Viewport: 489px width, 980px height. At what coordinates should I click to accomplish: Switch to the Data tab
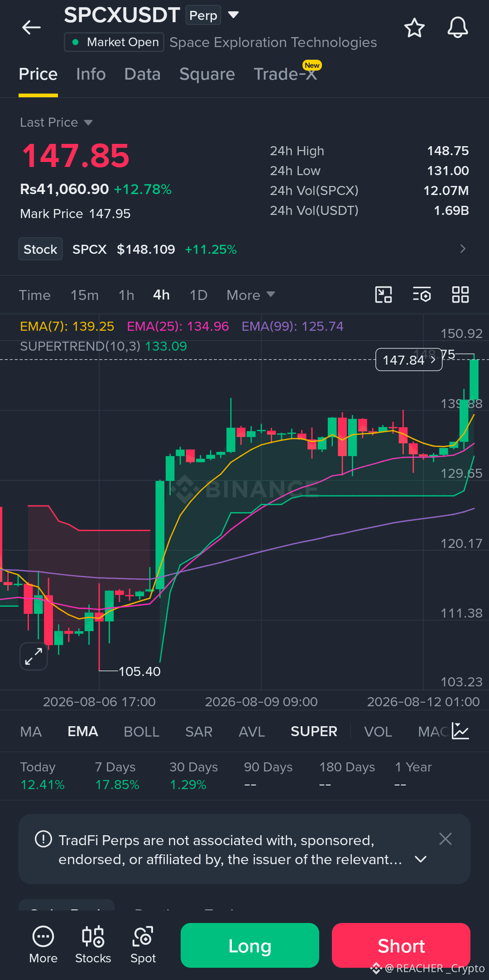point(143,74)
